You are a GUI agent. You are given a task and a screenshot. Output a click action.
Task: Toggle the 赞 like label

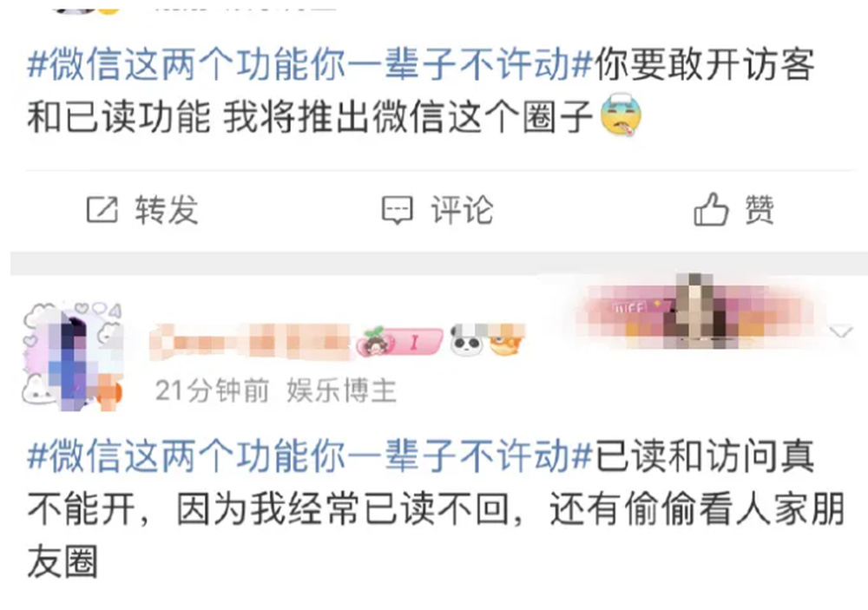(x=759, y=210)
